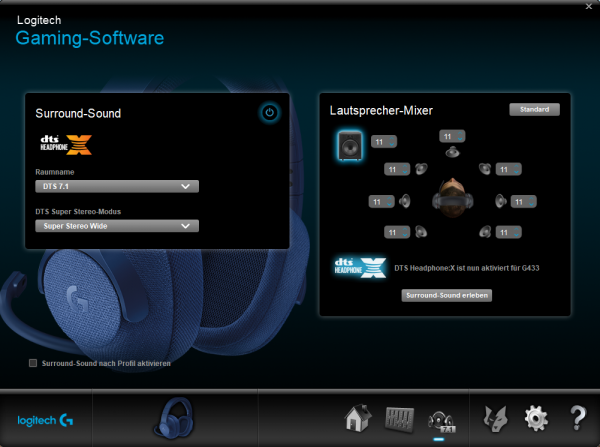The image size is (600, 447).
Task: Select the front left speaker icon
Action: (x=421, y=169)
